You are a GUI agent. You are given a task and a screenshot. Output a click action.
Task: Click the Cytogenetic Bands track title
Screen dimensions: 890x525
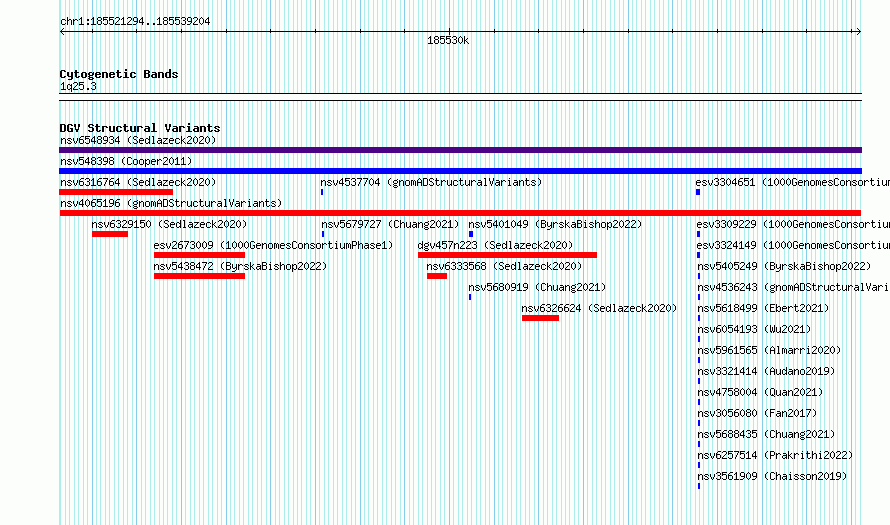pyautogui.click(x=119, y=74)
